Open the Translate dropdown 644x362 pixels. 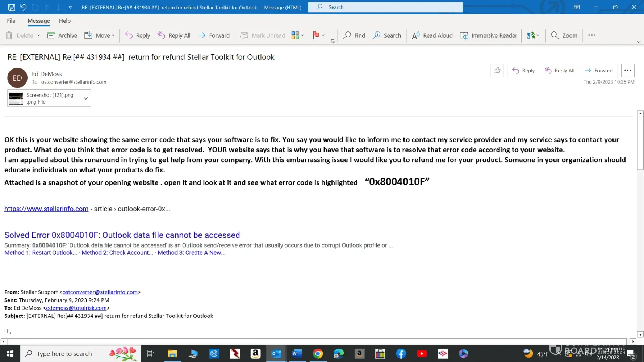pos(533,35)
